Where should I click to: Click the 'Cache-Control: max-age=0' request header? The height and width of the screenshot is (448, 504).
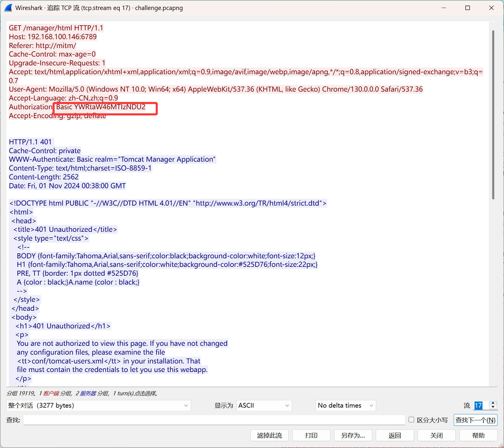coord(52,54)
